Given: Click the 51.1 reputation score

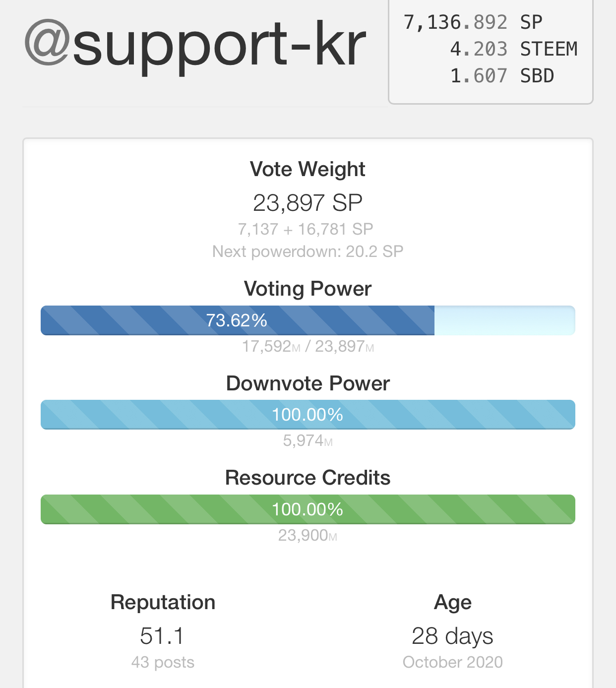Looking at the screenshot, I should tap(162, 636).
